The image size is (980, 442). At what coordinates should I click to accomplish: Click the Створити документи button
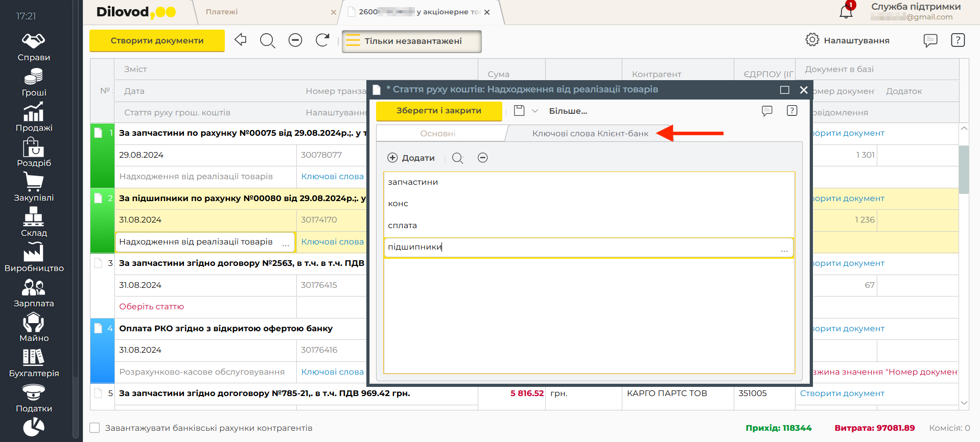(x=157, y=41)
